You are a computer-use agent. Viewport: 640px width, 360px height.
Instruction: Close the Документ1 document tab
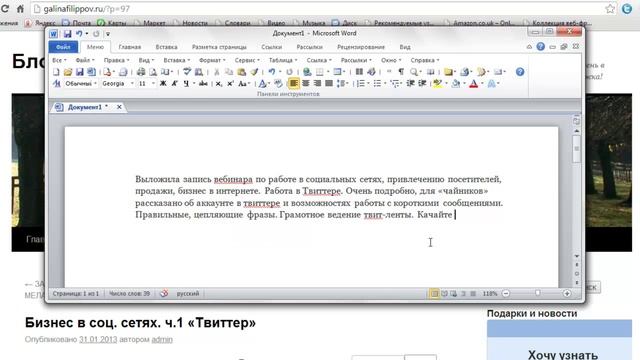point(119,107)
